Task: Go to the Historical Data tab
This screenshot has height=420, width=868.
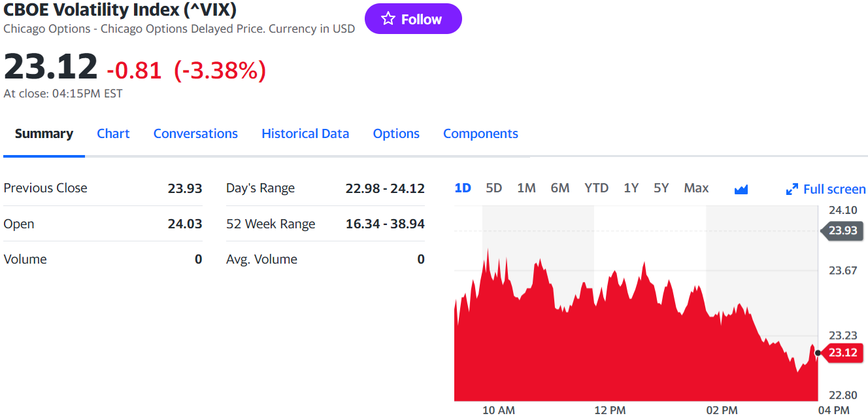Action: 305,133
